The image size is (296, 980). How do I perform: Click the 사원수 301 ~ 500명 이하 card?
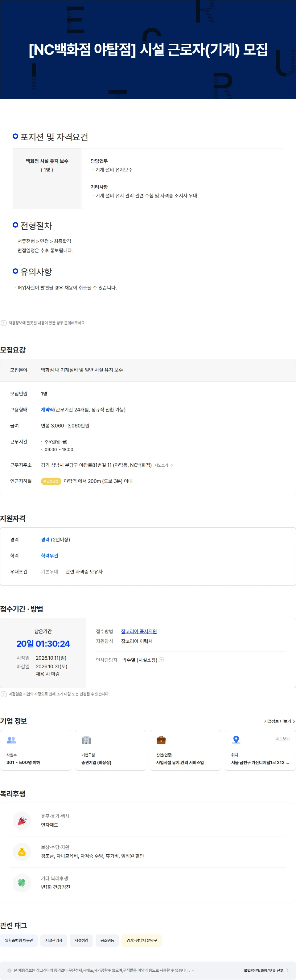[x=35, y=750]
